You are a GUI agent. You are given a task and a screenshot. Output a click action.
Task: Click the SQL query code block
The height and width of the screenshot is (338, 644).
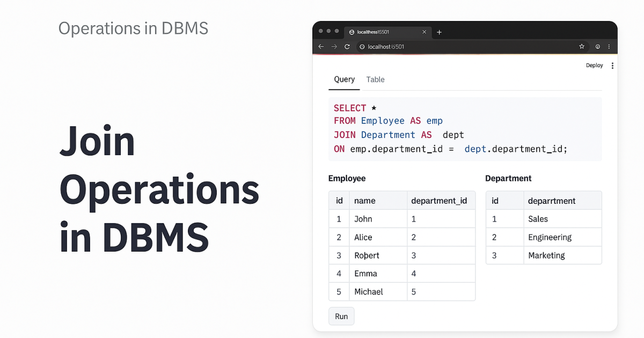tap(465, 128)
